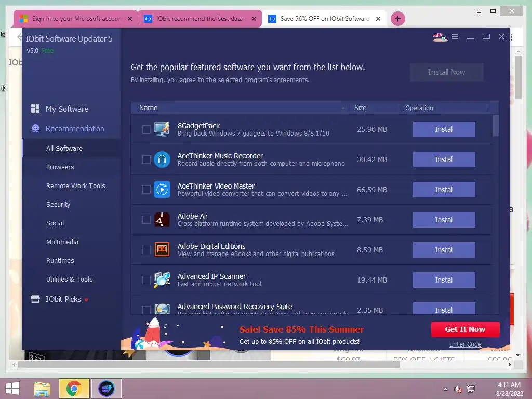This screenshot has width=532, height=399.
Task: Close the Microsoft account sign-in tab
Action: (x=129, y=19)
